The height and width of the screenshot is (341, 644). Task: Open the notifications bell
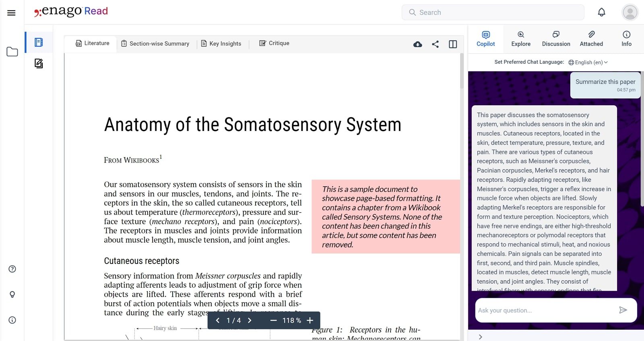(601, 12)
